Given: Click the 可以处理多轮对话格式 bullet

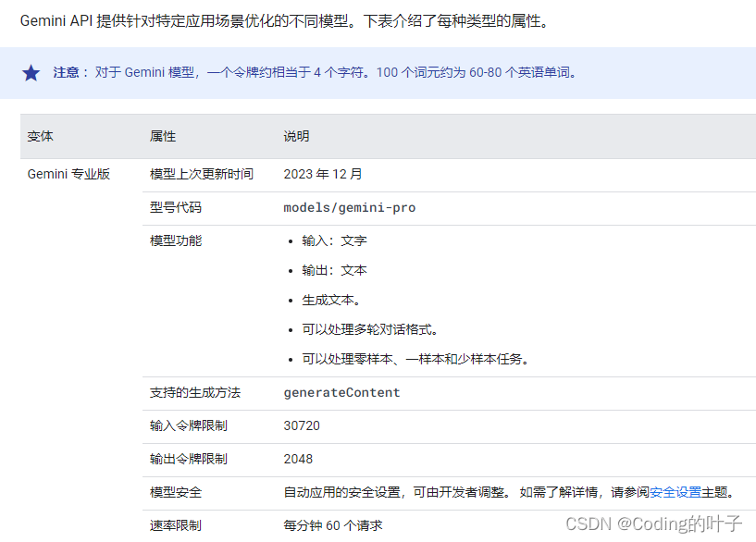Looking at the screenshot, I should click(x=370, y=329).
